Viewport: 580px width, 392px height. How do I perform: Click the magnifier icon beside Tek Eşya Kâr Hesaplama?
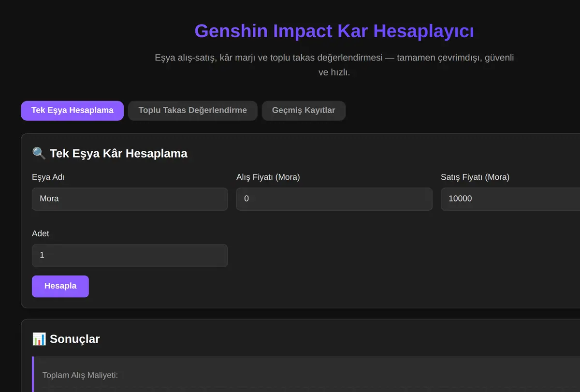(39, 154)
